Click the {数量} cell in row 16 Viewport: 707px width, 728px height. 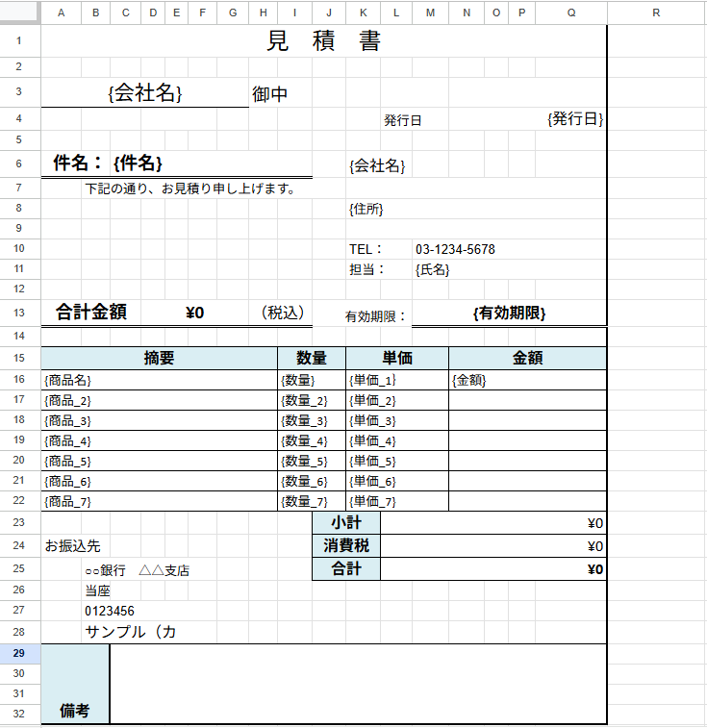pos(312,380)
